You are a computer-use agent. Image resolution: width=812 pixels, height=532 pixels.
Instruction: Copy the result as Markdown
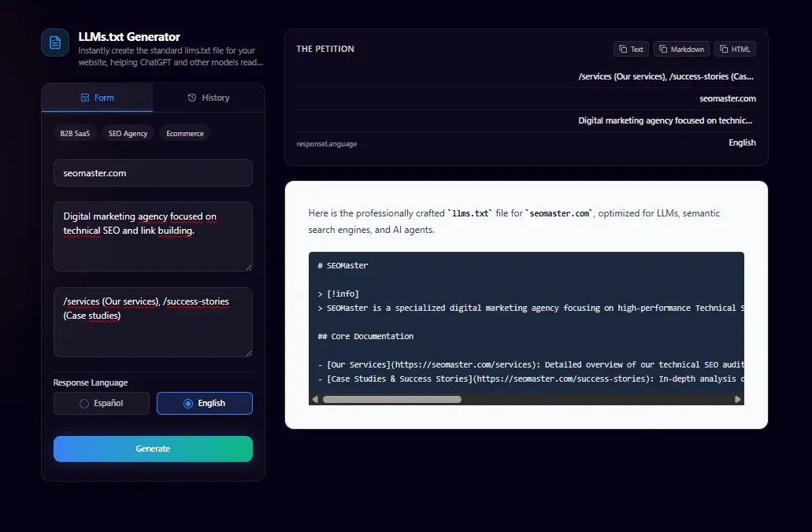(x=681, y=49)
